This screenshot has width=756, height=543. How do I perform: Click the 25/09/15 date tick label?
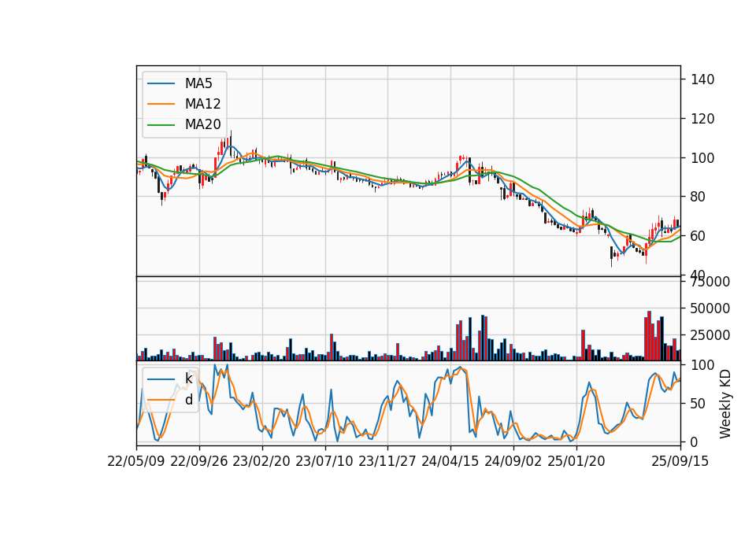tap(680, 461)
